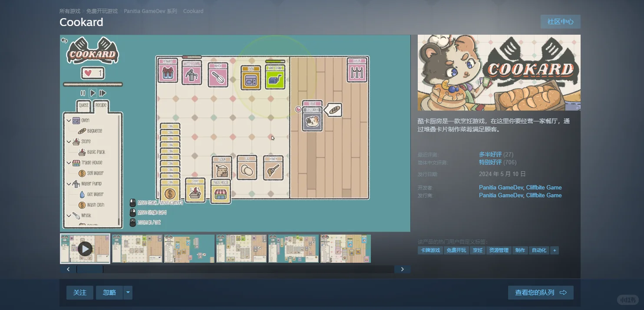This screenshot has height=310, width=644.
Task: Click the Egg card
Action: tap(247, 167)
